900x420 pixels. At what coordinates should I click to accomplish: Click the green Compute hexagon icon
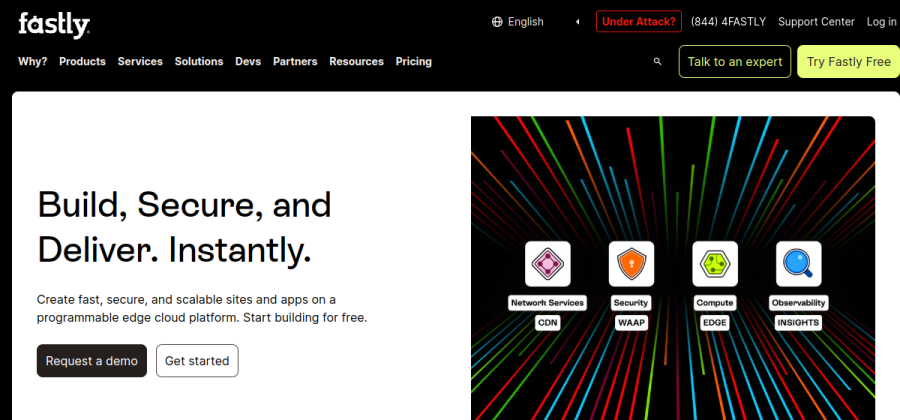pos(715,264)
